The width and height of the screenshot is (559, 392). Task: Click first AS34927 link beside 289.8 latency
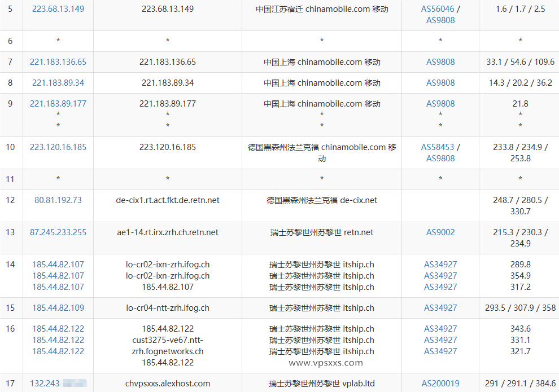pos(440,265)
